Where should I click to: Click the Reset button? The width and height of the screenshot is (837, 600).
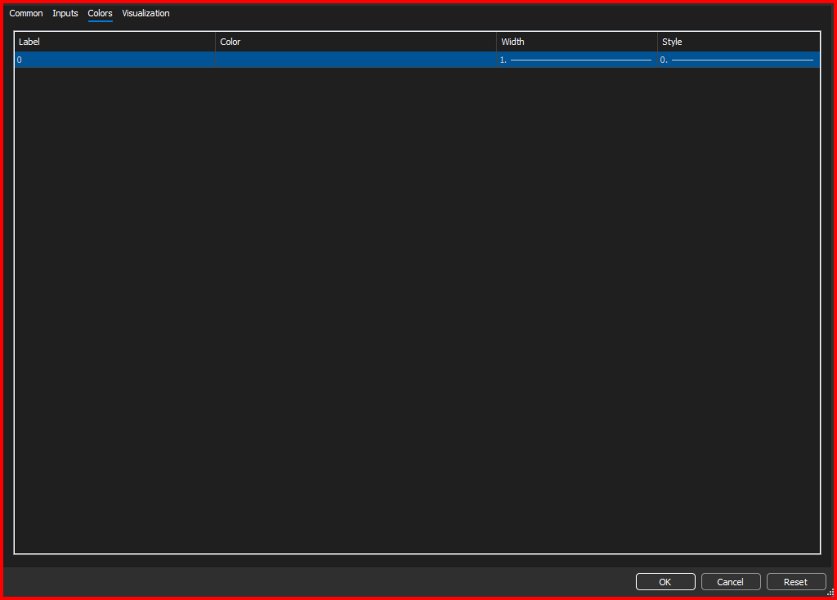796,581
